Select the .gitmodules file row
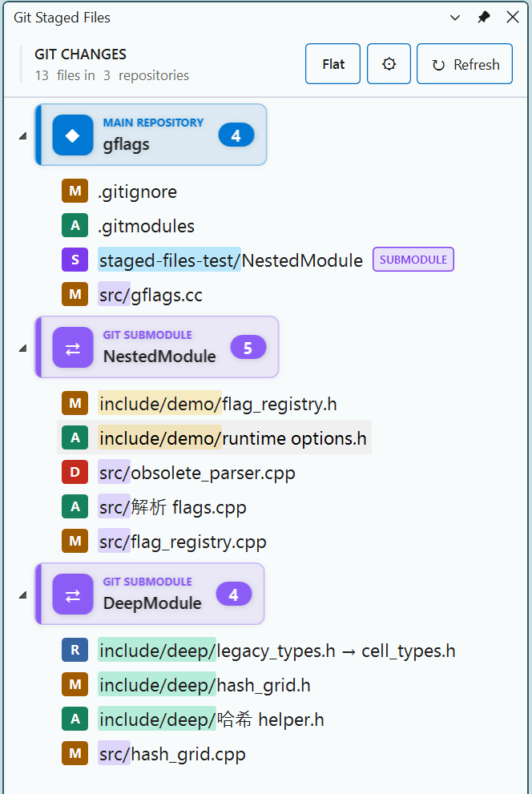 point(128,225)
